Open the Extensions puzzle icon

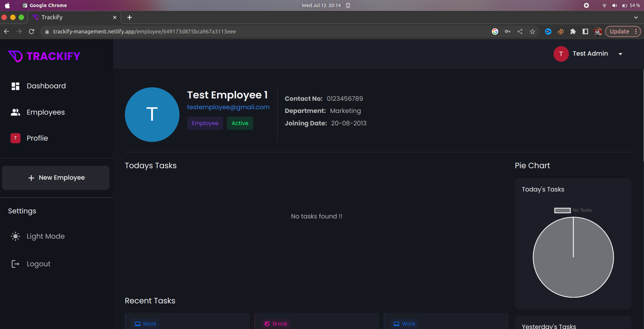(x=573, y=31)
